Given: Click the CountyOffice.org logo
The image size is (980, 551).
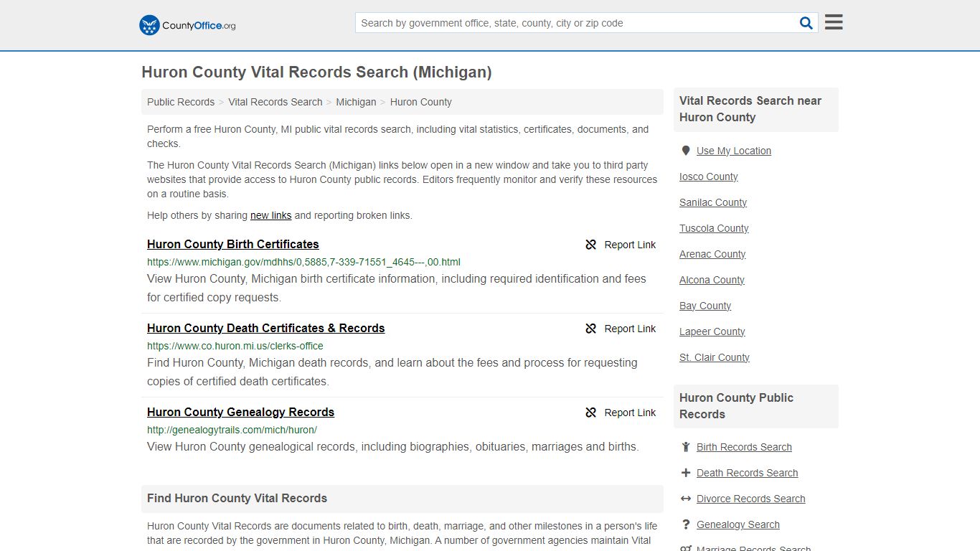Looking at the screenshot, I should point(187,25).
